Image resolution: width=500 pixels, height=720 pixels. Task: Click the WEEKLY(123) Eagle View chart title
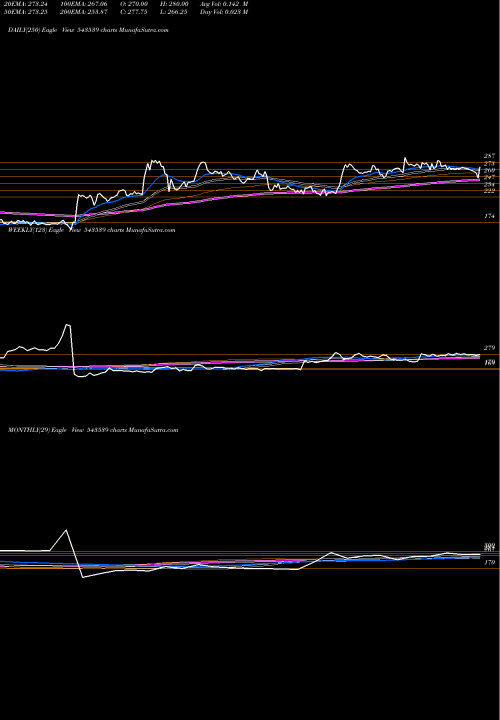click(x=91, y=230)
